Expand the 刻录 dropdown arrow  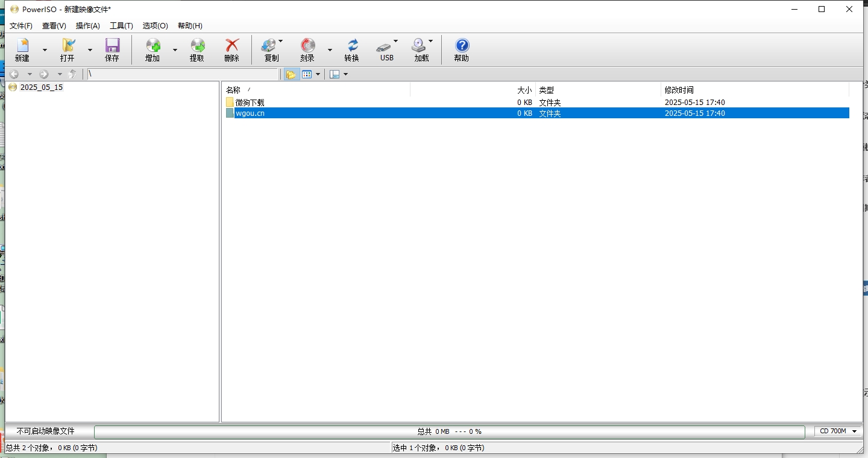coord(330,50)
